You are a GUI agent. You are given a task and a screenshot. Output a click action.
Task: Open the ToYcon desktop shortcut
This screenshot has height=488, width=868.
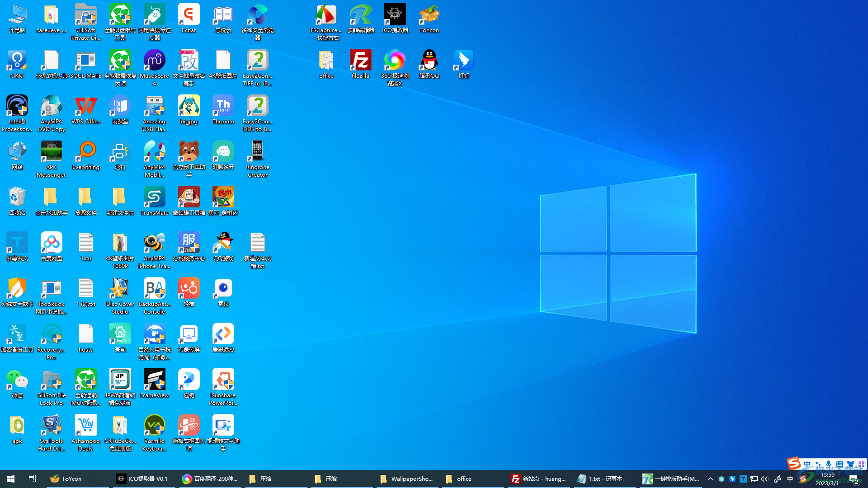(x=429, y=18)
